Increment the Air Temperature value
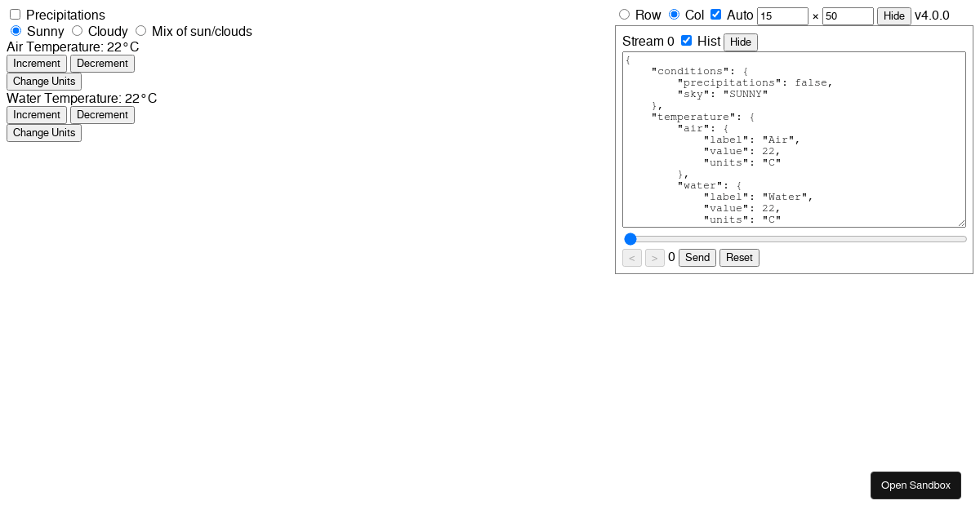This screenshot has height=514, width=980. click(x=37, y=63)
